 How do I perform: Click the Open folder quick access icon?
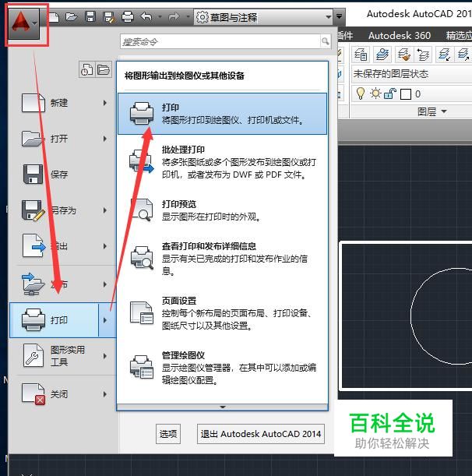(x=72, y=17)
